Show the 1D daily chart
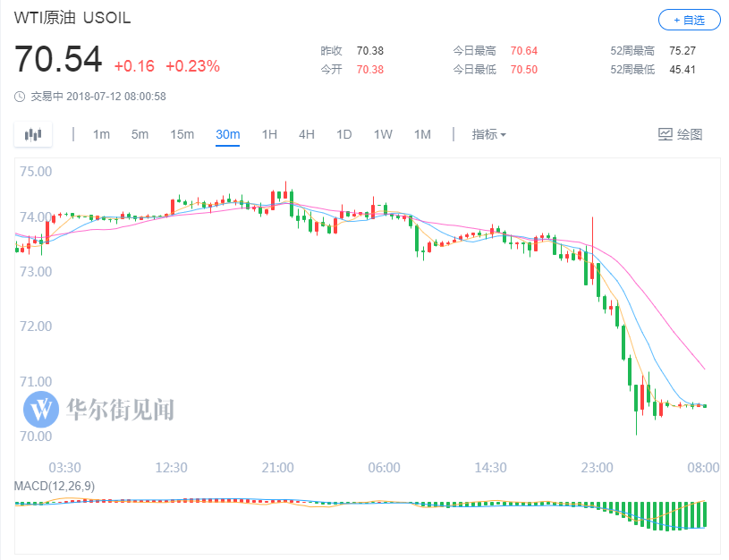The height and width of the screenshot is (560, 729). (344, 134)
